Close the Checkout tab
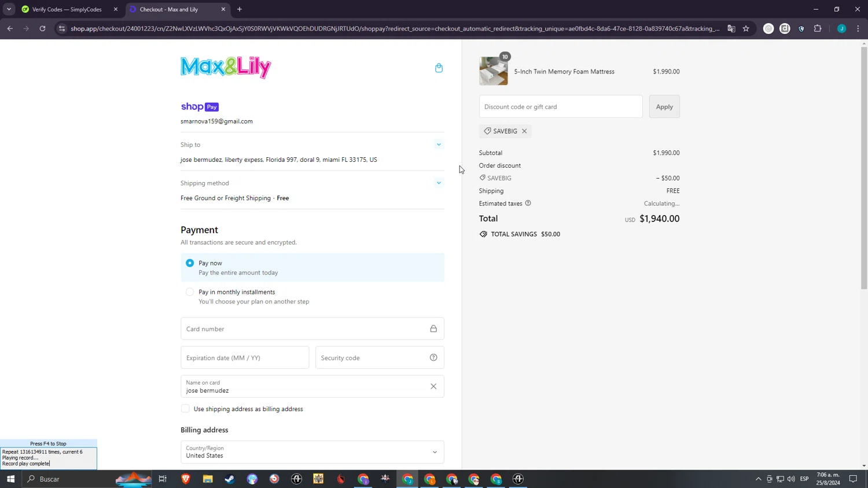Viewport: 868px width, 488px height. pos(223,9)
